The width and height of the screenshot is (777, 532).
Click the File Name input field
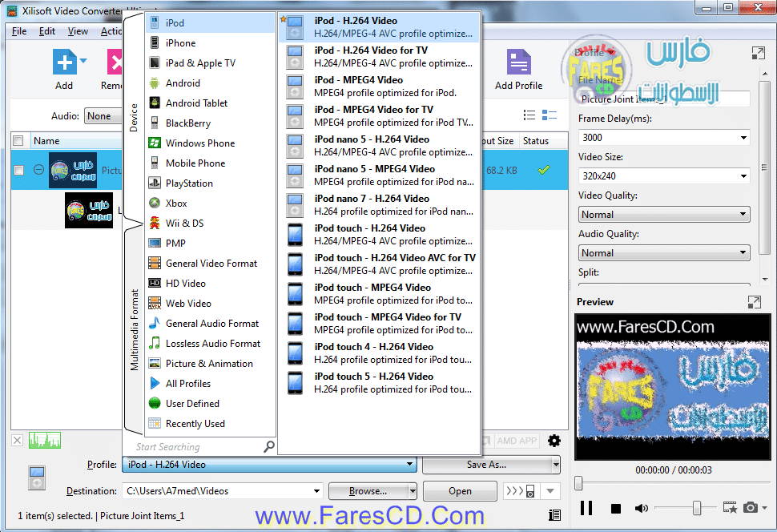point(663,99)
